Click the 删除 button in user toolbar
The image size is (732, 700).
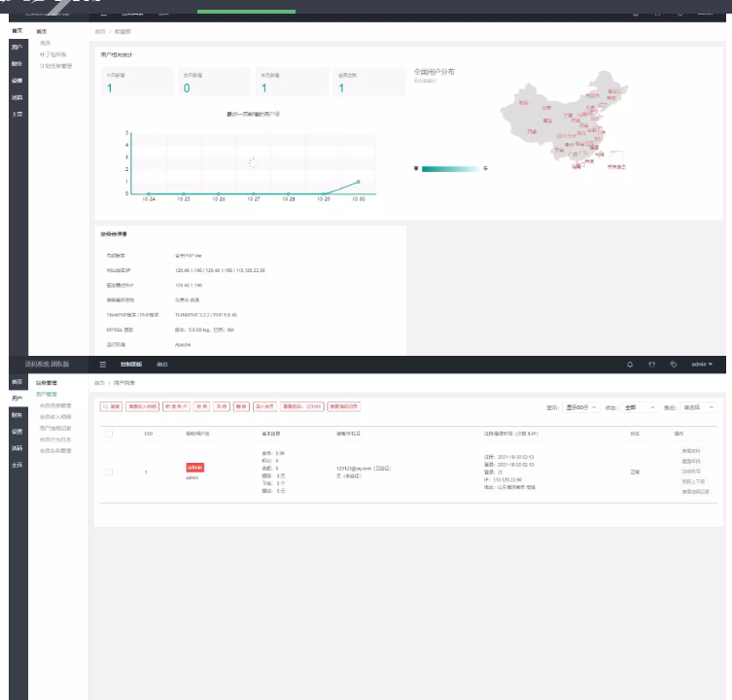coord(241,405)
